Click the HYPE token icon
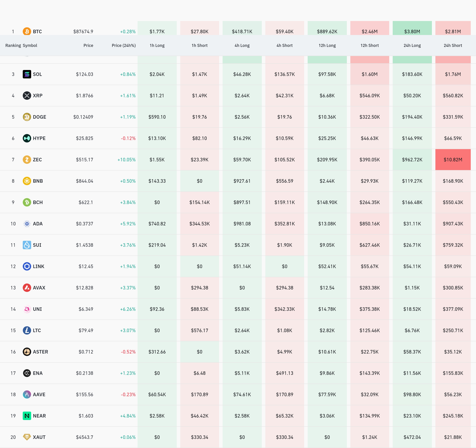476x448 pixels. point(27,138)
